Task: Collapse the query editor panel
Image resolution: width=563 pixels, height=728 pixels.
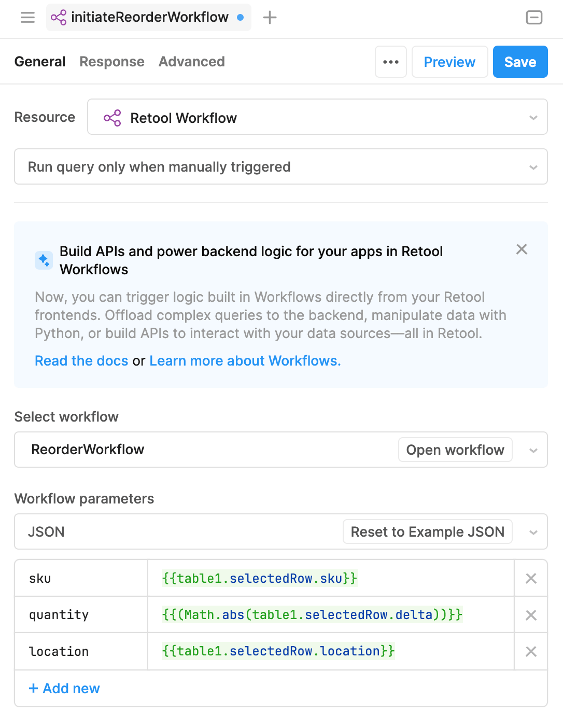Action: (534, 18)
